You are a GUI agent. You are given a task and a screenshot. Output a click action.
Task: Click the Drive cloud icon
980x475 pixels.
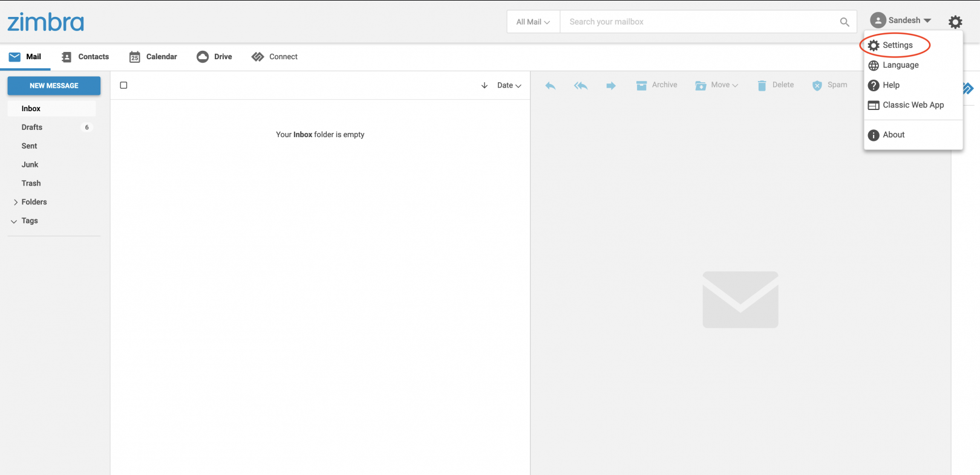pyautogui.click(x=203, y=57)
